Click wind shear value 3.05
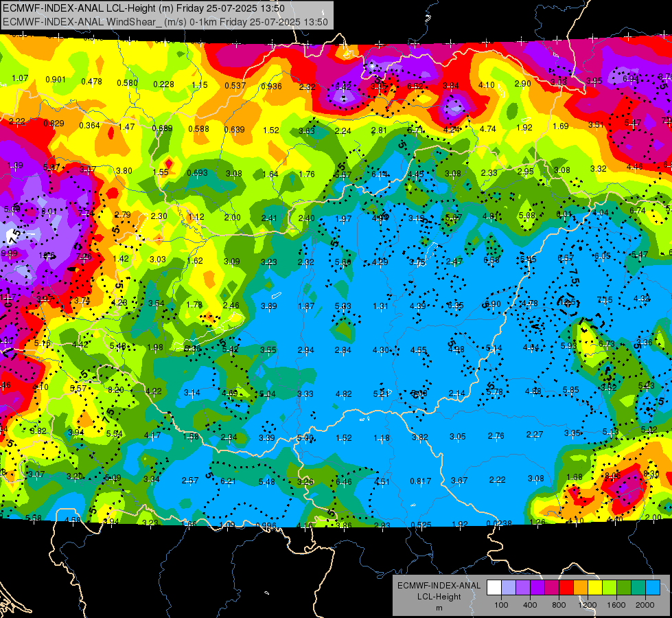 point(458,437)
